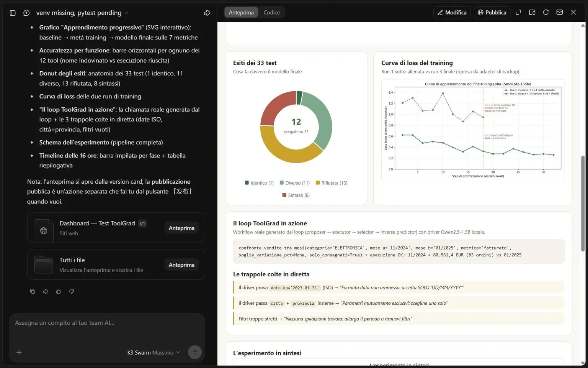Toggle the sidebar panel icon
Screen dimensions: 588x368
13,13
